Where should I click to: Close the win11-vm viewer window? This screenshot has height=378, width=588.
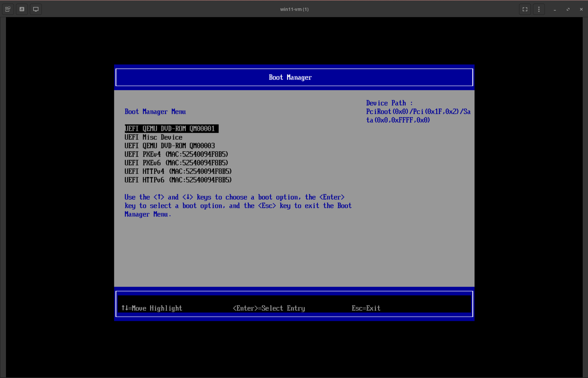[x=581, y=9]
